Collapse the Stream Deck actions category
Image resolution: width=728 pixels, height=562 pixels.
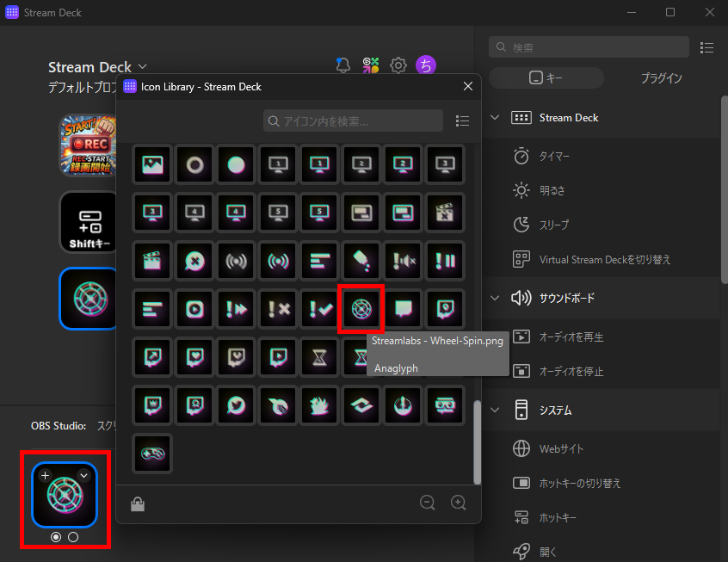(495, 118)
